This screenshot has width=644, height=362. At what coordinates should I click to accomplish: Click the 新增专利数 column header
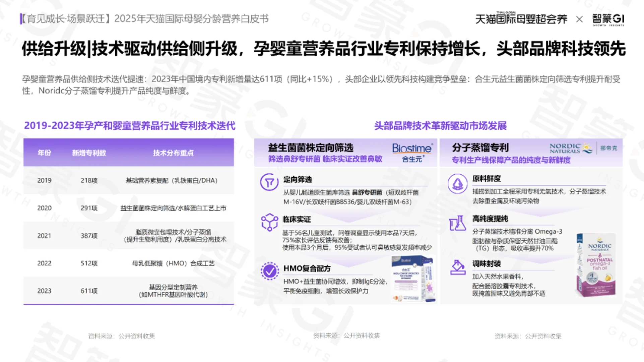pyautogui.click(x=89, y=153)
